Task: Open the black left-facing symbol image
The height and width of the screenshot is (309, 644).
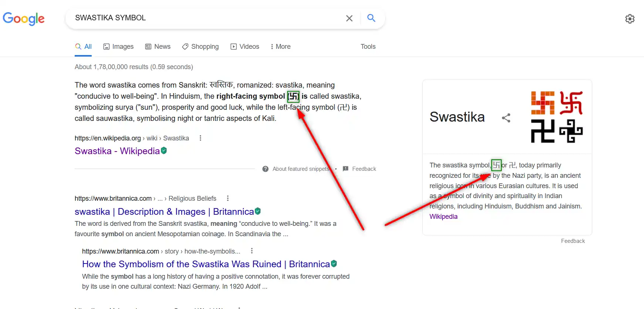Action: [x=543, y=131]
